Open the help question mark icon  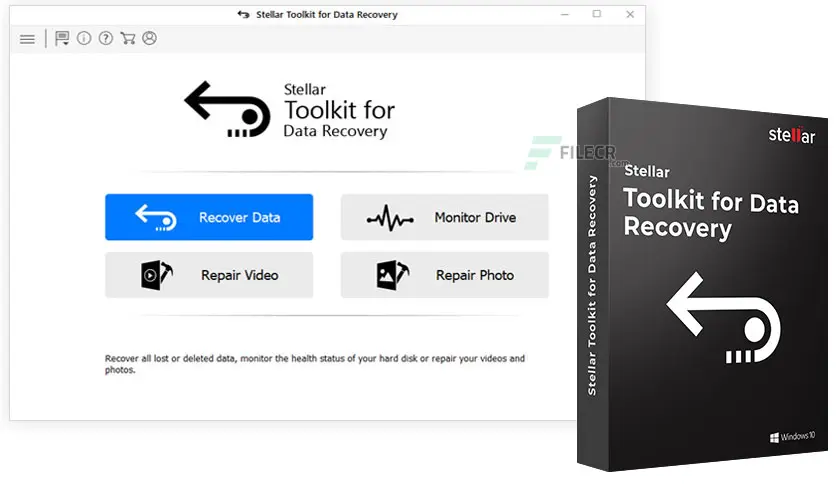(x=106, y=38)
